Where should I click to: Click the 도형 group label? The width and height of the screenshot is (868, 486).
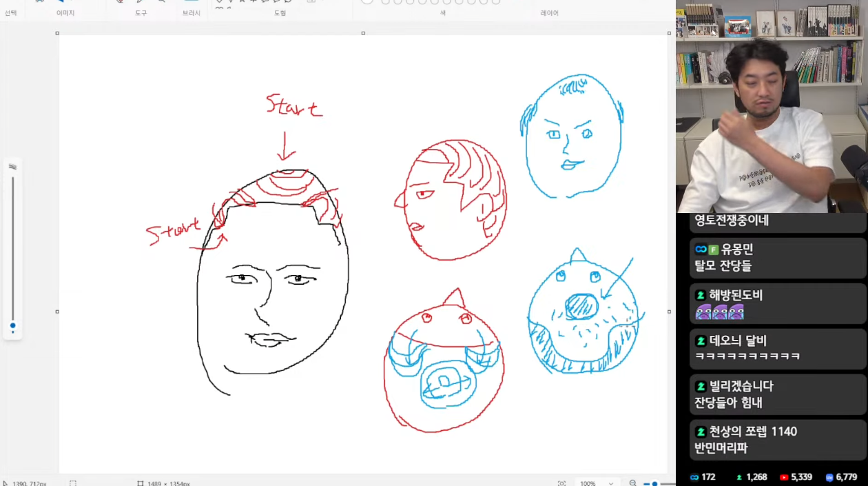pos(280,13)
